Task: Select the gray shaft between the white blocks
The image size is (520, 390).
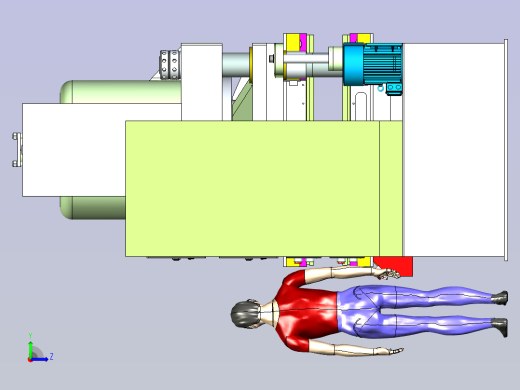Action: click(x=236, y=65)
